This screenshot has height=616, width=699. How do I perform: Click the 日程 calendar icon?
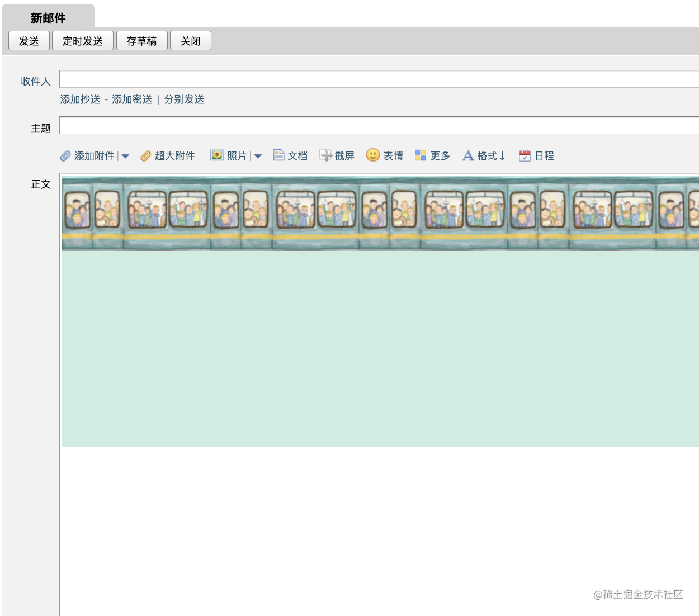(525, 155)
